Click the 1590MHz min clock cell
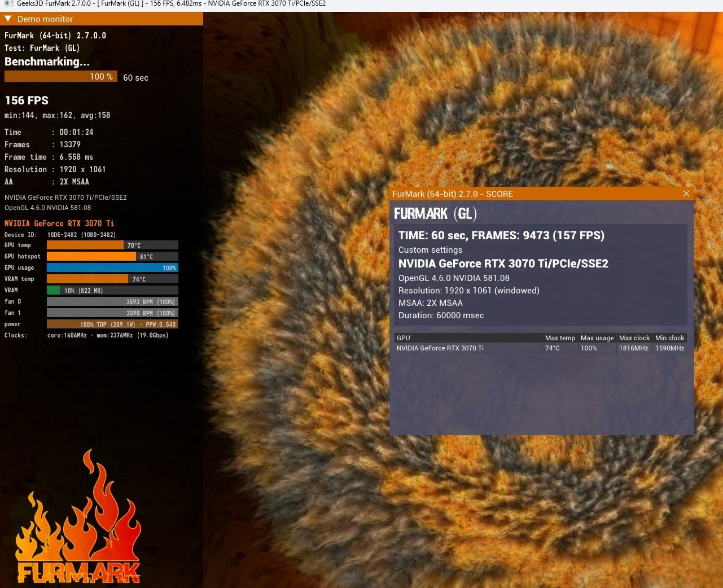The height and width of the screenshot is (588, 723). coord(670,348)
